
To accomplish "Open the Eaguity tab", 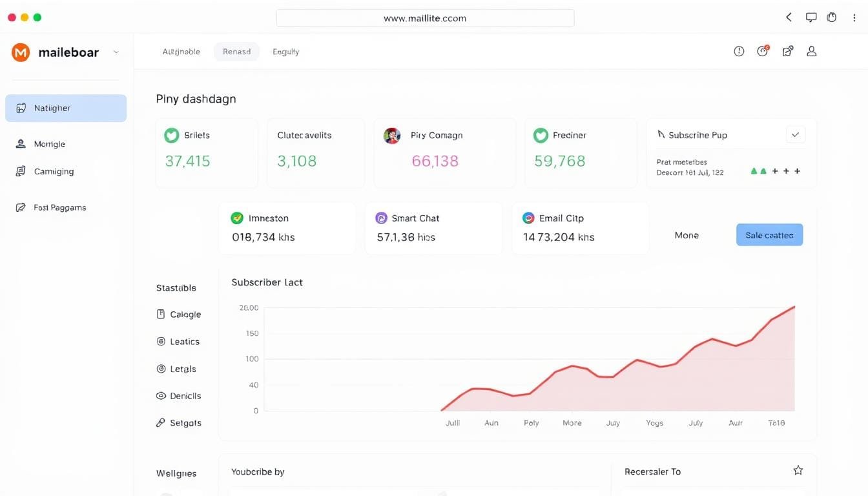I will [x=285, y=52].
